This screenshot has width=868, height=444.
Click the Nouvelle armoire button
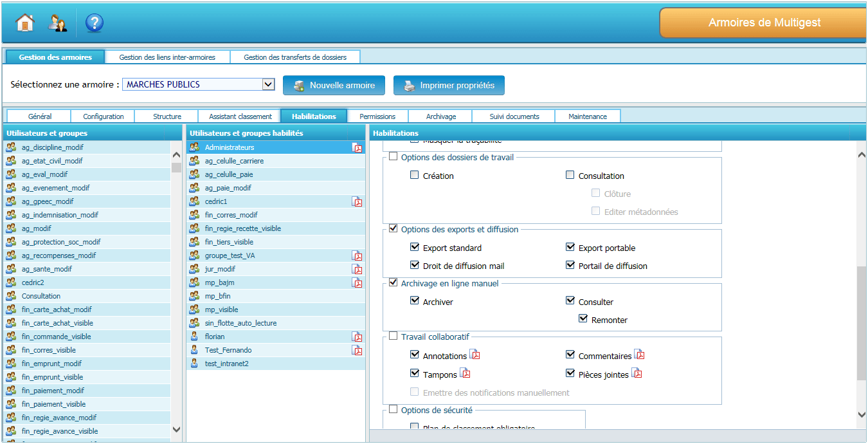coord(334,86)
